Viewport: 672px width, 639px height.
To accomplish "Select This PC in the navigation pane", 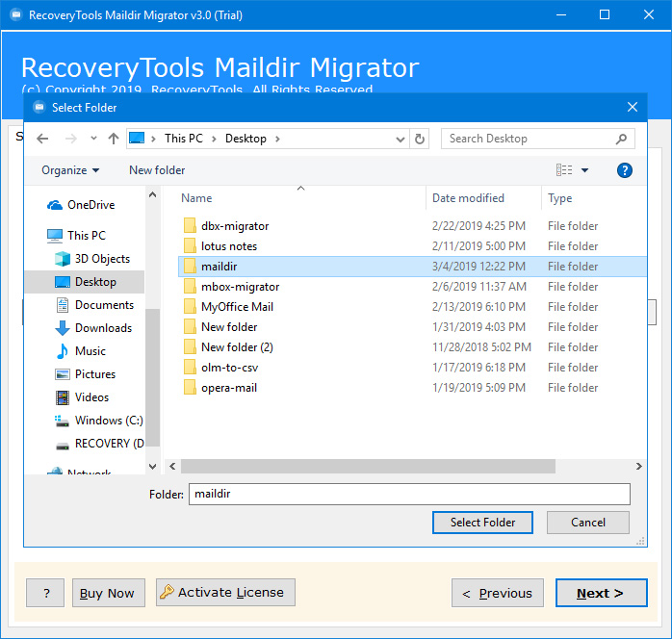I will click(76, 236).
